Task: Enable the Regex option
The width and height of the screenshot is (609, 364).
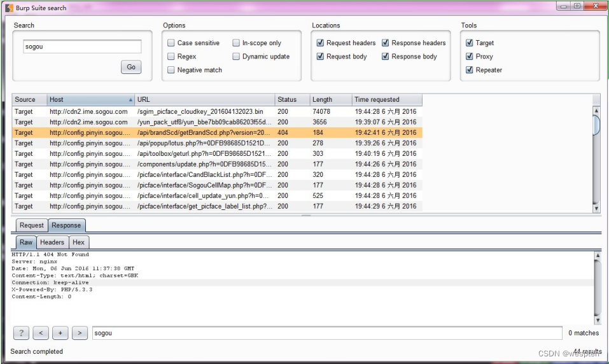Action: (x=171, y=57)
